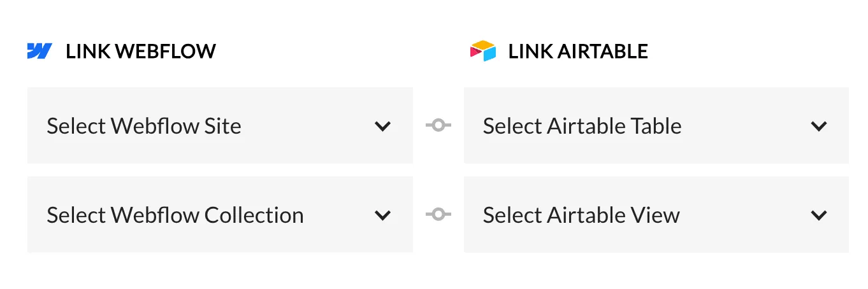Open the Select Webflow Collection dropdown
Viewport: 868px width, 289px height.
pyautogui.click(x=220, y=215)
